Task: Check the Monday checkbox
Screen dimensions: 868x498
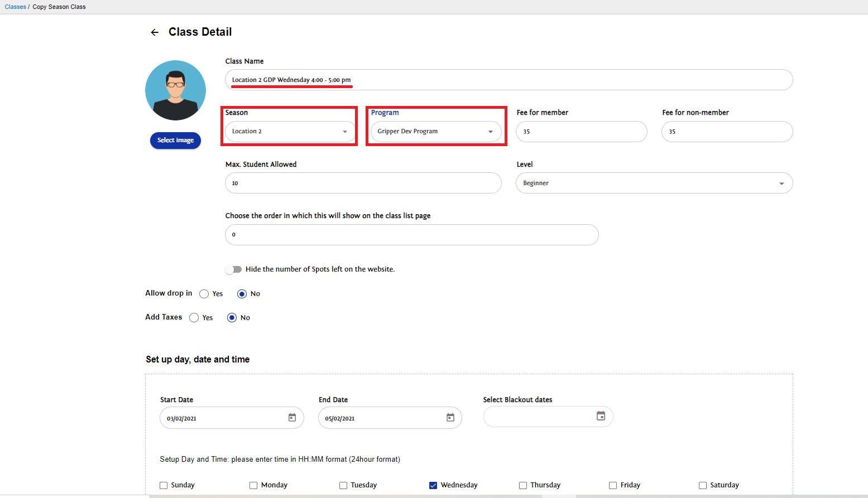Action: pyautogui.click(x=253, y=485)
